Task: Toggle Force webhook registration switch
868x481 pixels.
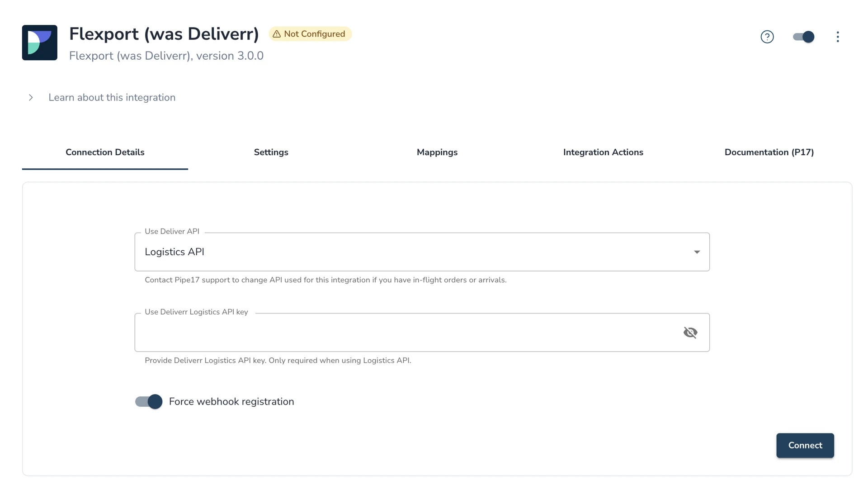Action: tap(149, 401)
